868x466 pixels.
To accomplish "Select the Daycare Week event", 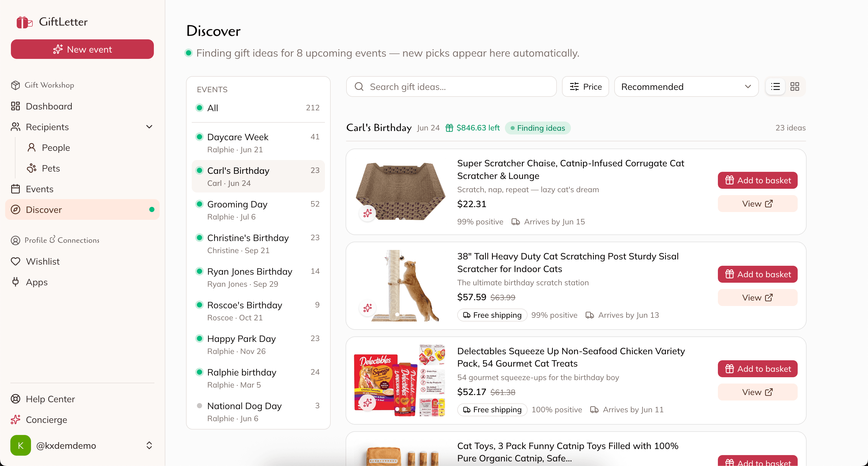I will tap(258, 143).
